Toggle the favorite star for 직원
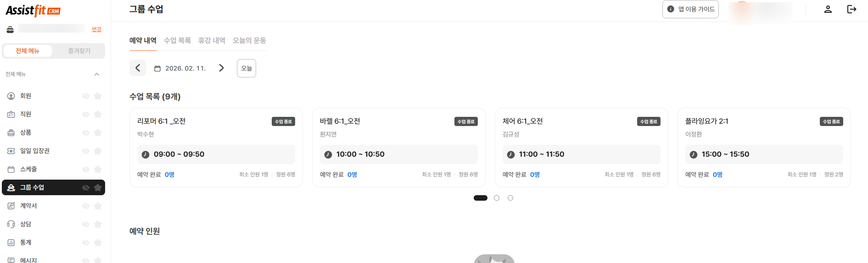The height and width of the screenshot is (263, 868). pyautogui.click(x=98, y=114)
